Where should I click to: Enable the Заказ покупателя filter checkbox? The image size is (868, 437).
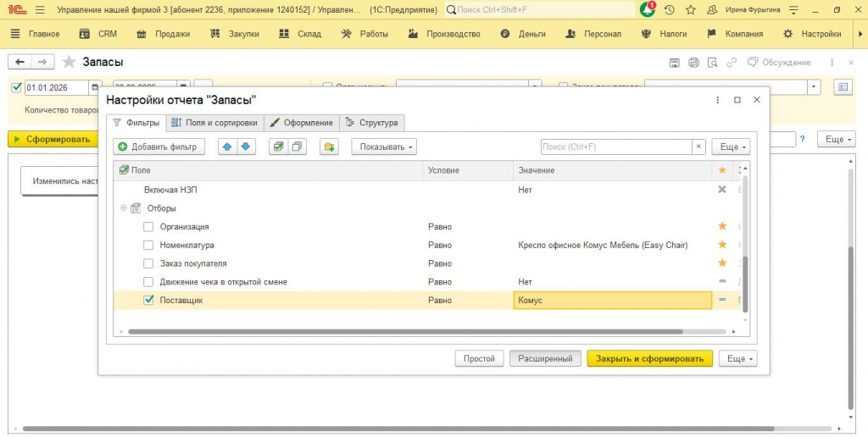click(x=148, y=263)
